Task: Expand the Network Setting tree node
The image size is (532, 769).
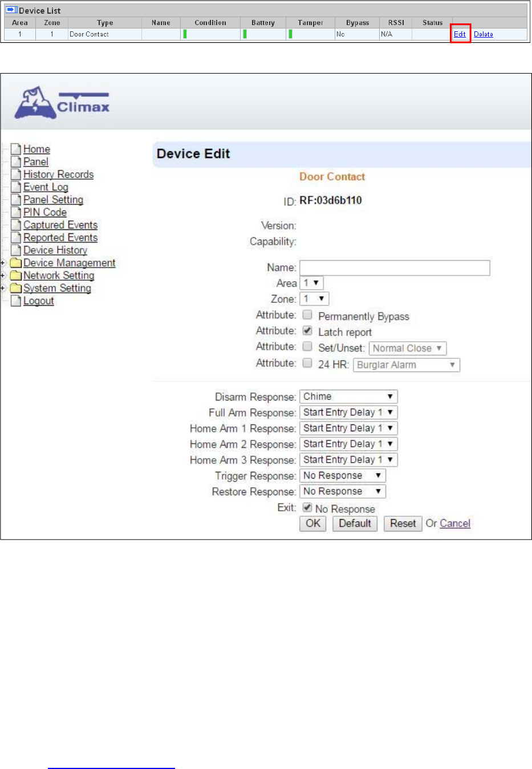Action: tap(3, 276)
